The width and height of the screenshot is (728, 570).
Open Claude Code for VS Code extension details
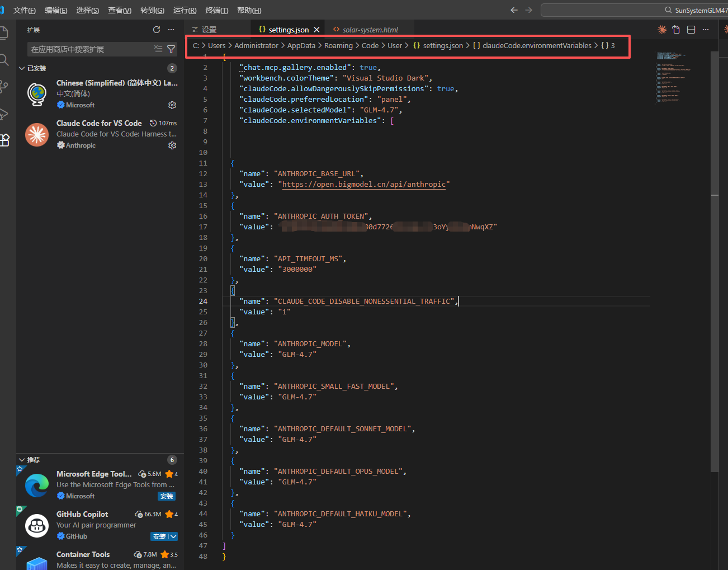tap(101, 134)
